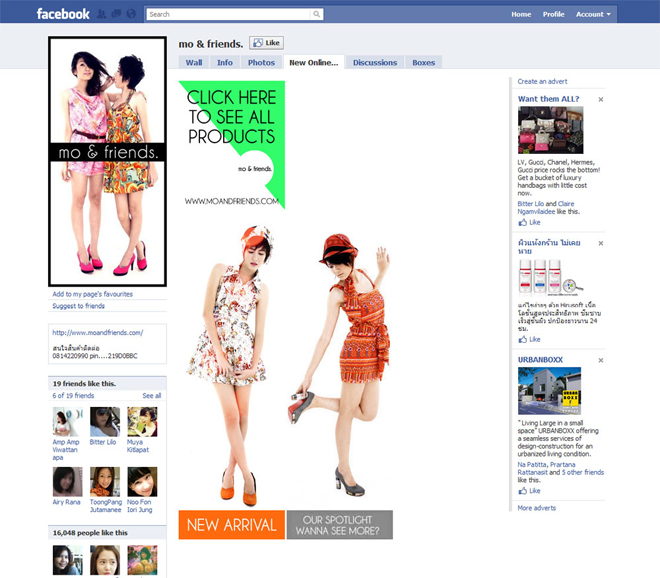Expand the Account dropdown menu
Image resolution: width=660 pixels, height=578 pixels.
[593, 14]
